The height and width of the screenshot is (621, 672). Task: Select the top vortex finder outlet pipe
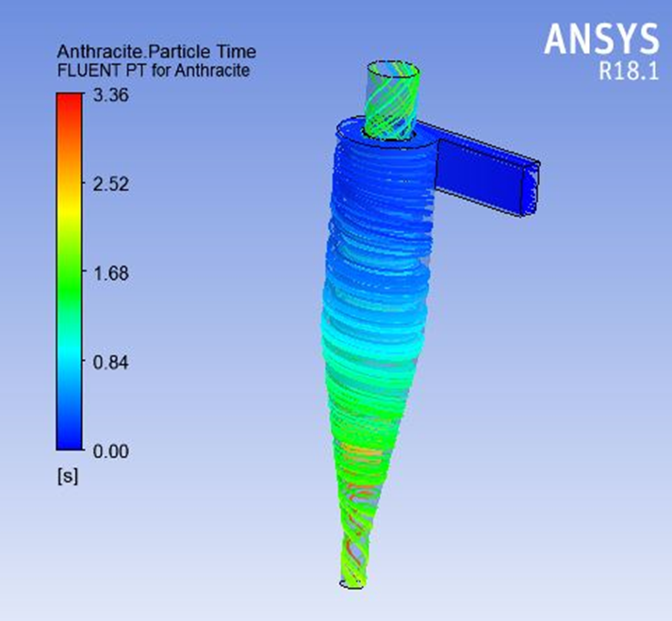click(391, 101)
